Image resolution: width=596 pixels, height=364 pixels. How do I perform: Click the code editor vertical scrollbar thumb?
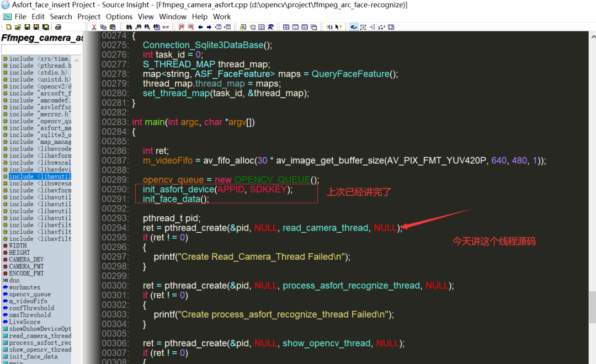pyautogui.click(x=593, y=307)
